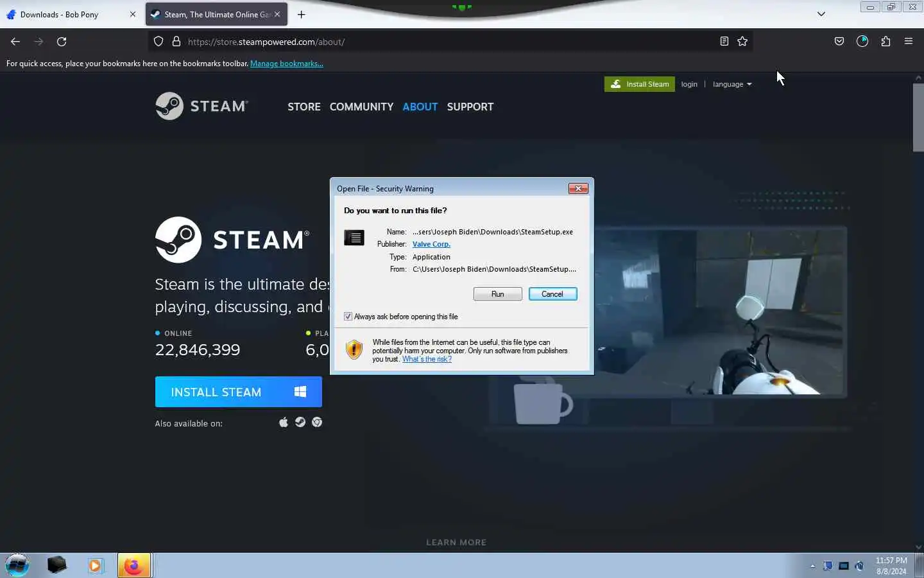
Task: Click the network tray icon
Action: pyautogui.click(x=844, y=566)
